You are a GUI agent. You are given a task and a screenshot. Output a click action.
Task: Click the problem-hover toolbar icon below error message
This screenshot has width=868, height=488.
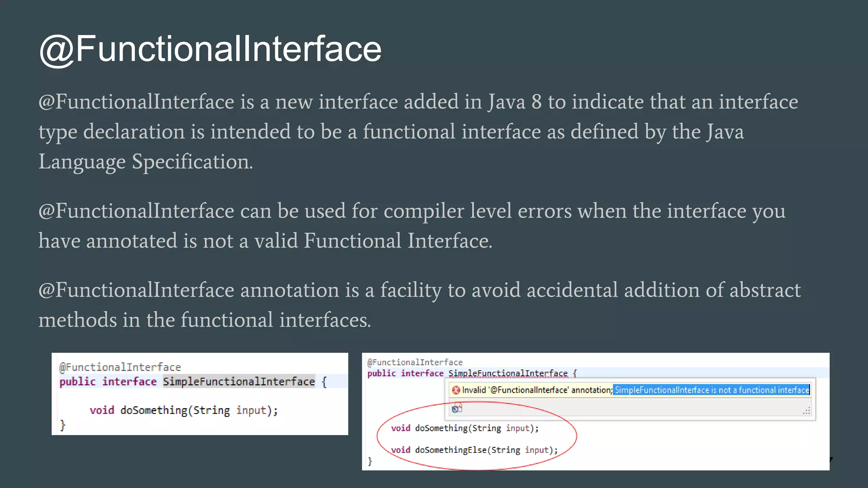pos(457,408)
